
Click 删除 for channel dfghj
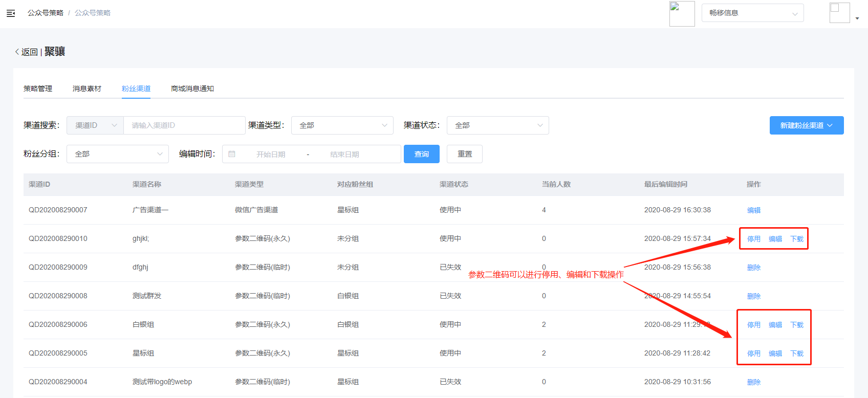click(x=753, y=268)
